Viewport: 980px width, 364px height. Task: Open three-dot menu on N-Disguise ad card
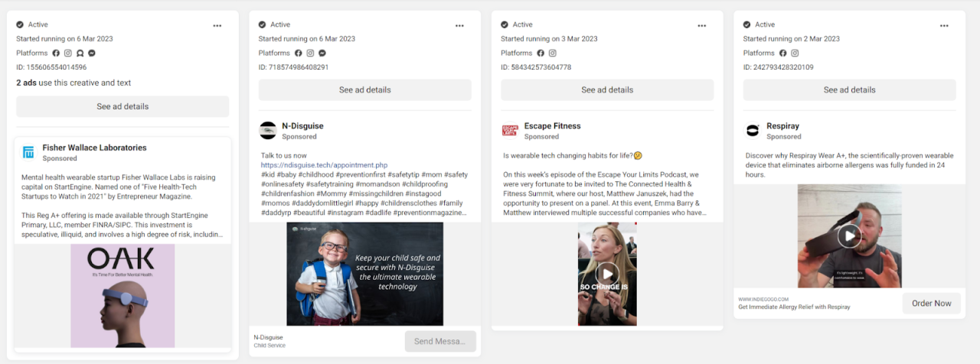(459, 25)
